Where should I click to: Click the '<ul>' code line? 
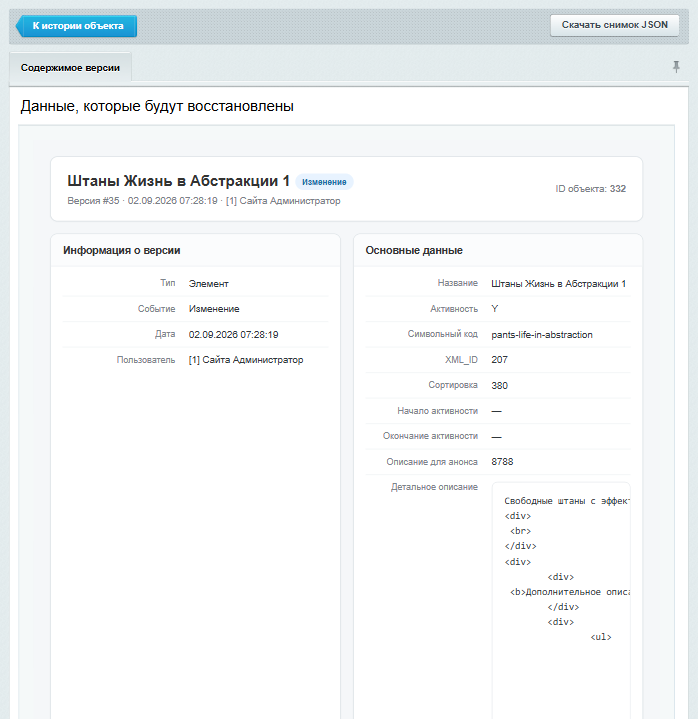tap(601, 637)
